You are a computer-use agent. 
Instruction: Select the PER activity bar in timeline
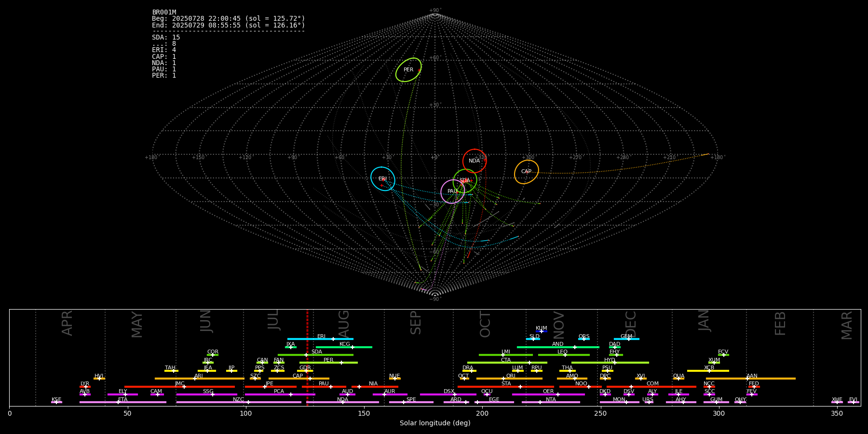tap(328, 363)
